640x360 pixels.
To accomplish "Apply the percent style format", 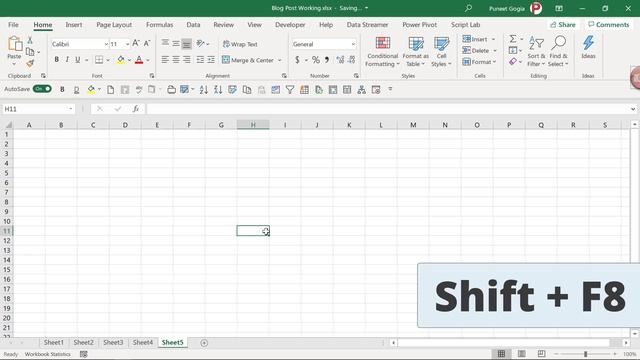I will coord(316,60).
